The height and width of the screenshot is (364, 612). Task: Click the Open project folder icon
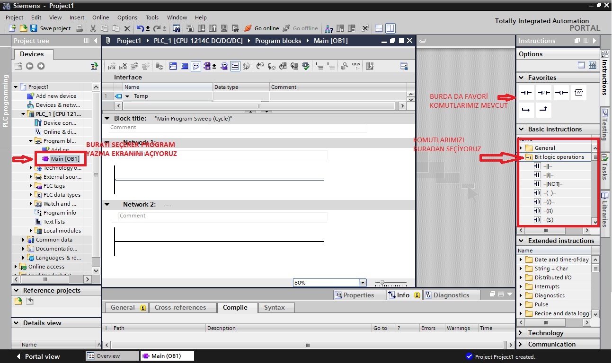point(23,28)
